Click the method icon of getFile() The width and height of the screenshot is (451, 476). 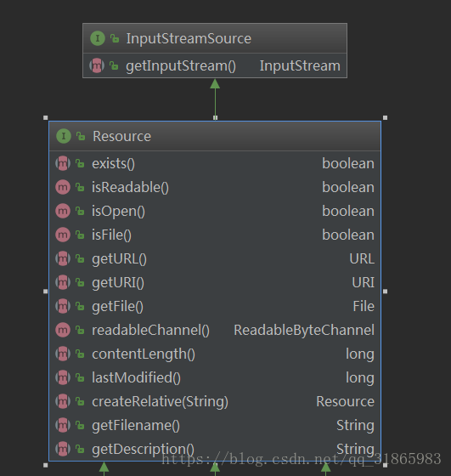click(x=63, y=306)
